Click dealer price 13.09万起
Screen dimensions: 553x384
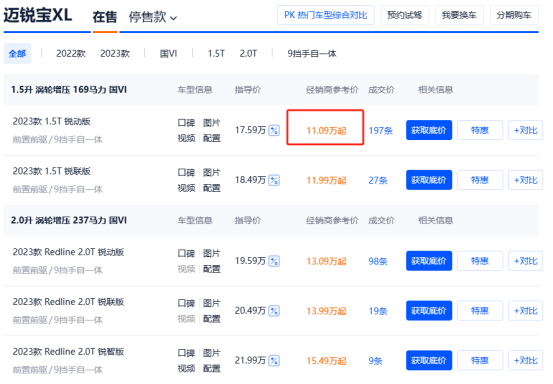coord(326,262)
